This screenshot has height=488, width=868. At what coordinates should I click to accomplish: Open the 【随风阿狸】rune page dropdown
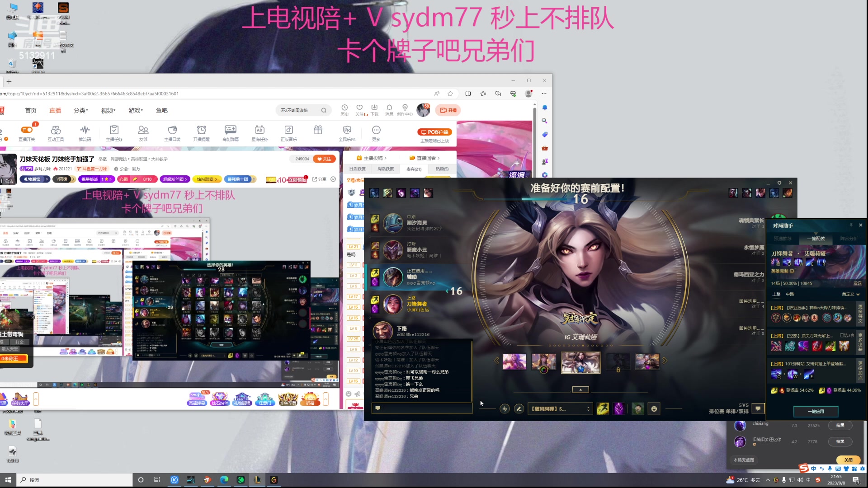(560, 408)
